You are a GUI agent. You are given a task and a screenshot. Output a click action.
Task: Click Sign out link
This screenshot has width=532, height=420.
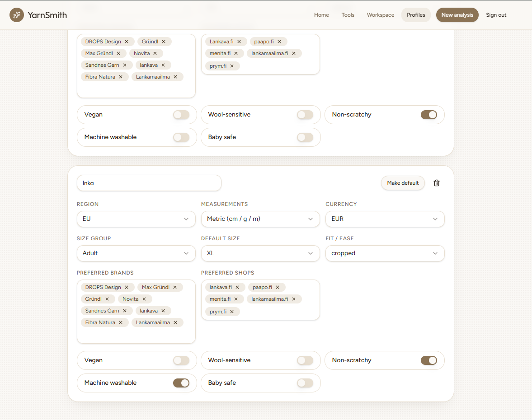(x=496, y=15)
